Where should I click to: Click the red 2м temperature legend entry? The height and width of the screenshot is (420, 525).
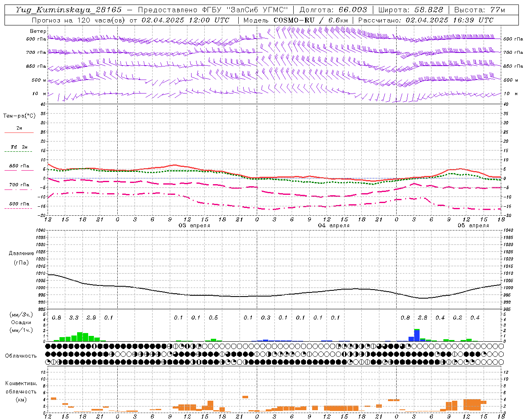(x=19, y=130)
